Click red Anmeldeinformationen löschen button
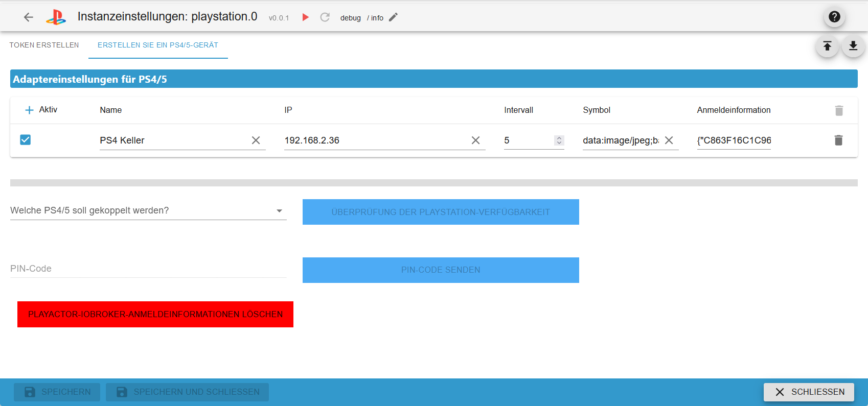 [x=155, y=314]
